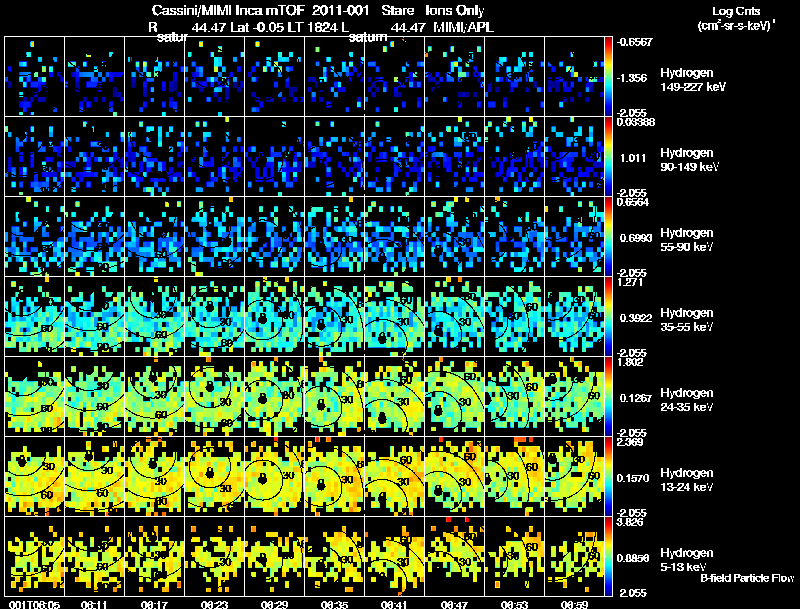Viewport: 800px width, 609px height.
Task: Click the color bar for Hydrogen 35-55 keV
Action: 608,317
